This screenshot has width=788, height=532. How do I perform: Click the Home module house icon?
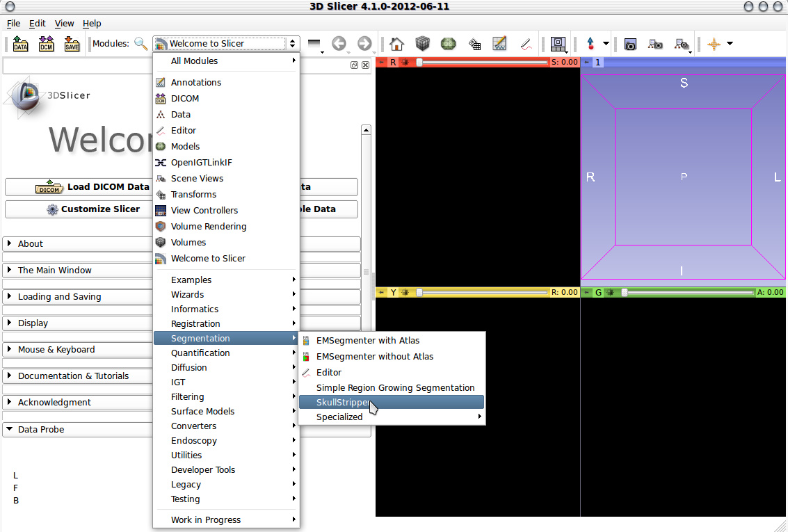point(396,44)
